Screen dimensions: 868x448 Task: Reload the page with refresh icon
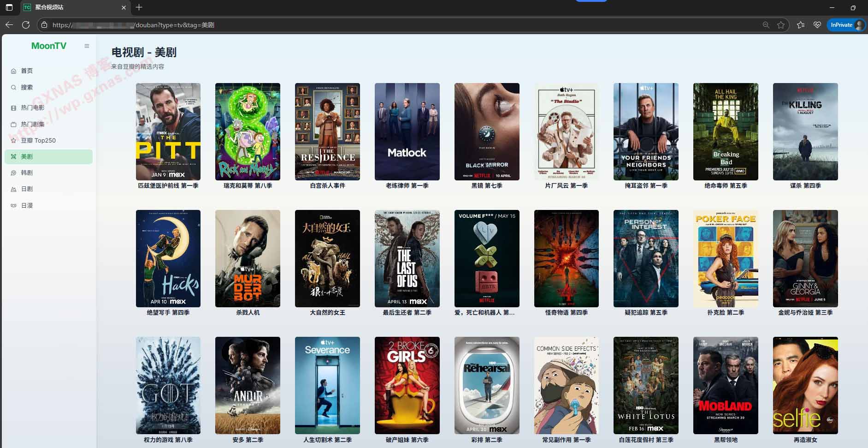coord(26,25)
